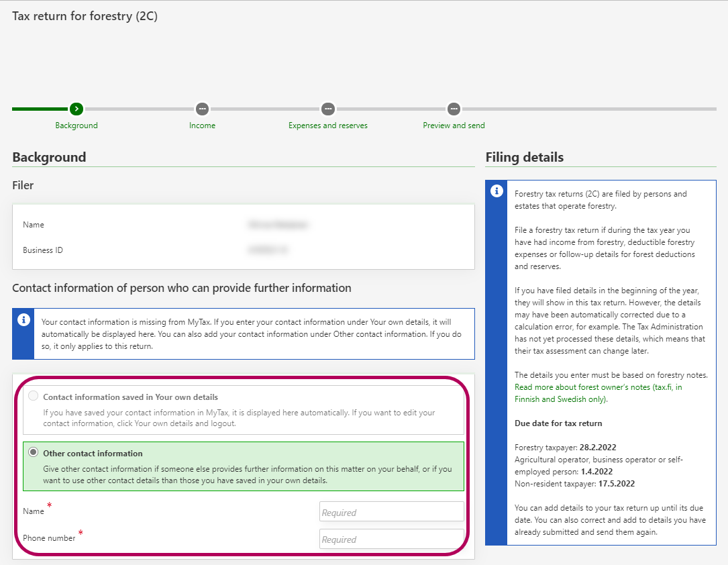Click the info icon in Filing details panel
This screenshot has width=728, height=565.
click(x=497, y=191)
